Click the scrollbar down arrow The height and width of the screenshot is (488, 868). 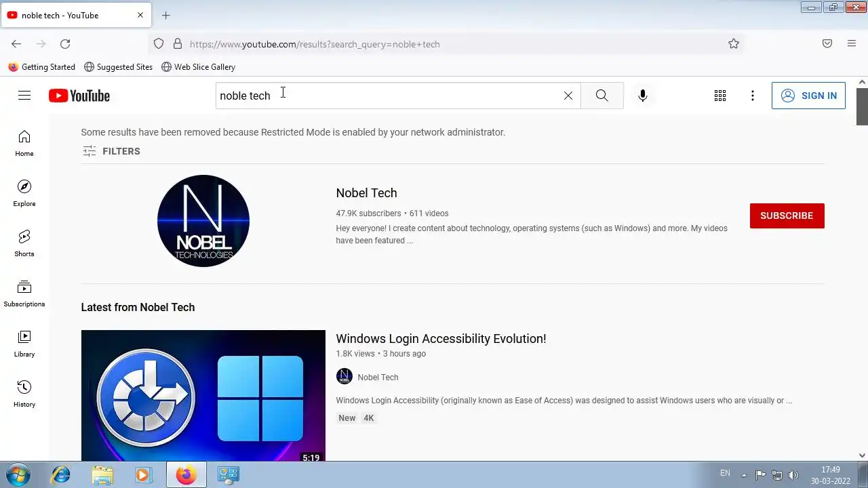862,456
